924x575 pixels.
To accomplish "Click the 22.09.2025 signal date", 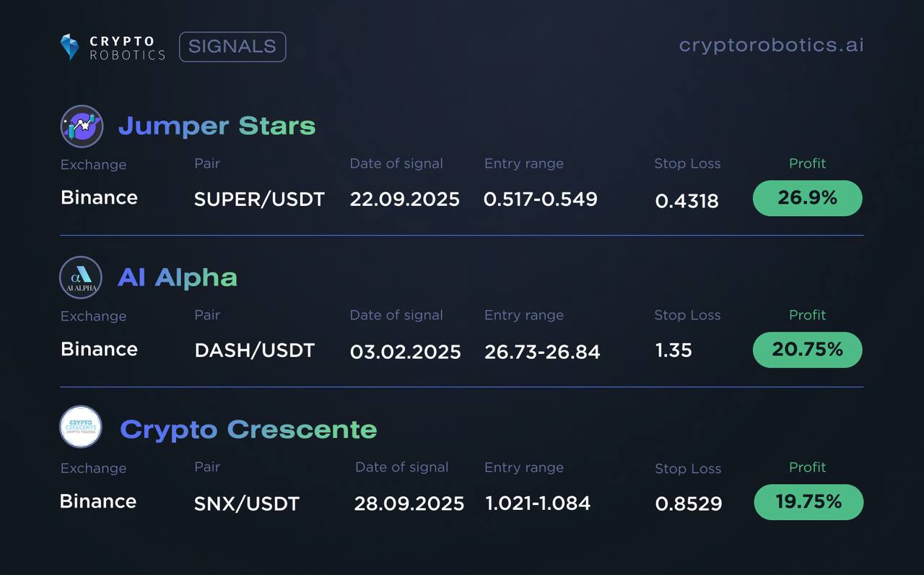I will point(404,199).
